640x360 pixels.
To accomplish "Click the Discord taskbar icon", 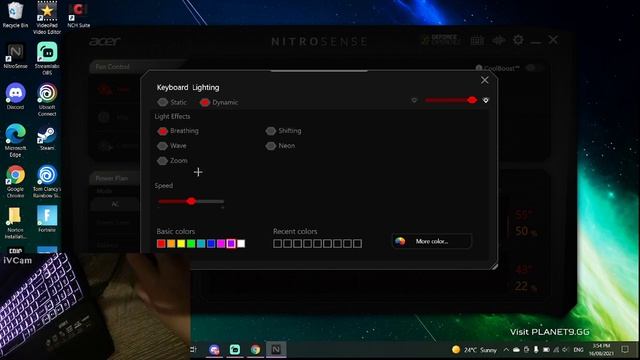I will tap(214, 349).
